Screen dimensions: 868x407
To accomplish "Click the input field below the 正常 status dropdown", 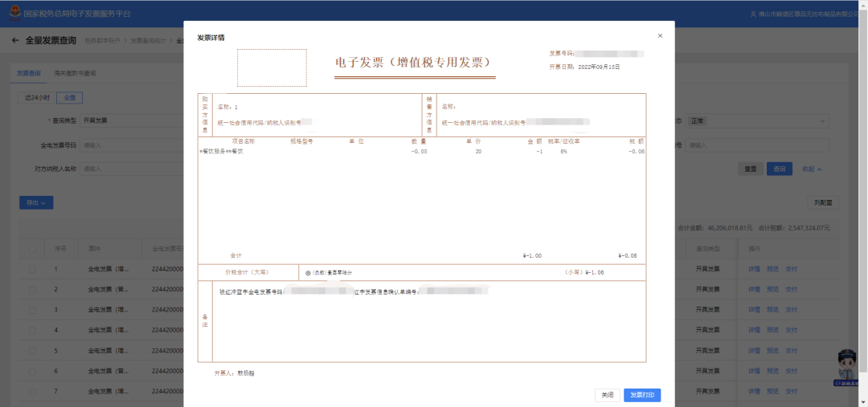I will [758, 145].
